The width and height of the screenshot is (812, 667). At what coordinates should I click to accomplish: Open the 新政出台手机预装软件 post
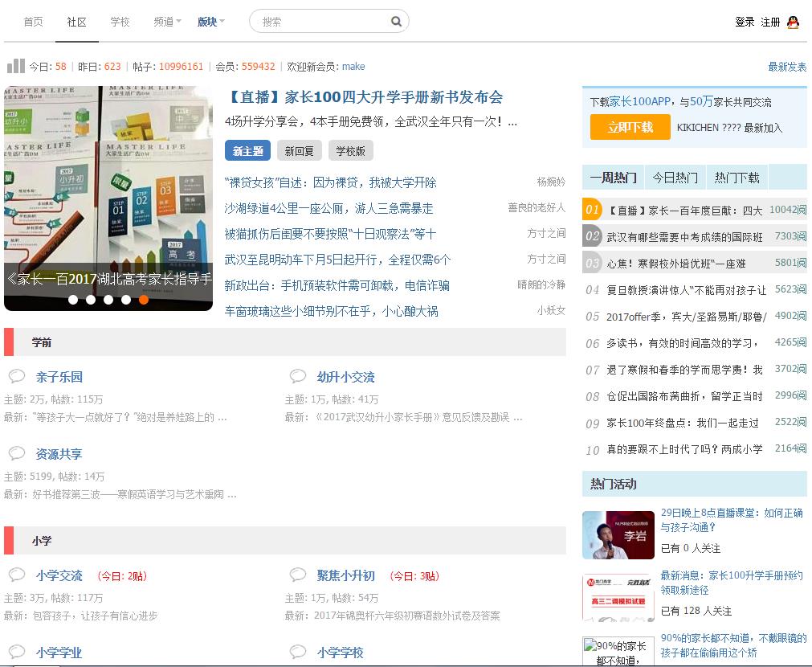337,285
